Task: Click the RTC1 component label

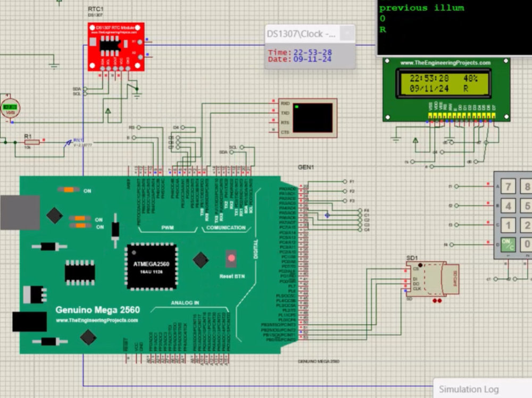Action: (95, 9)
